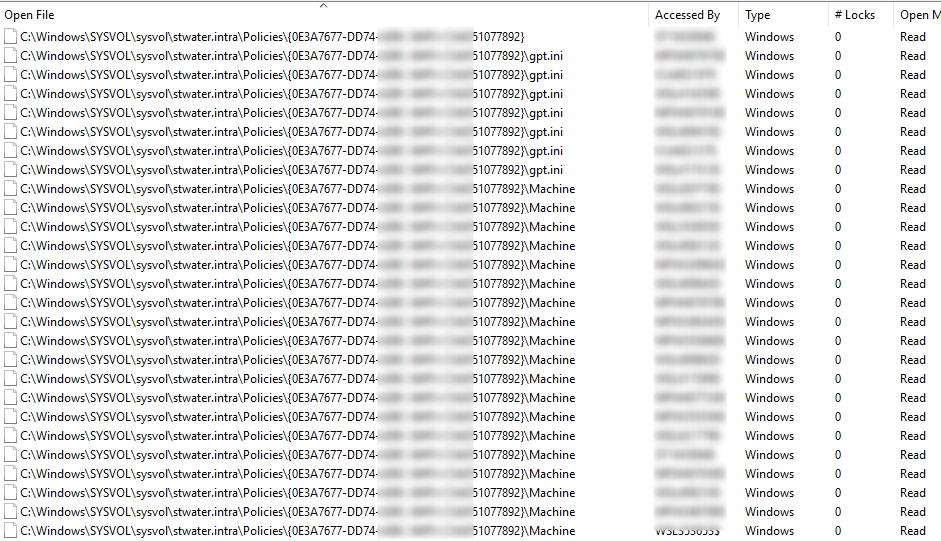Click the file icon of the first Machine entry
Screen dimensions: 941x541
pos(10,189)
